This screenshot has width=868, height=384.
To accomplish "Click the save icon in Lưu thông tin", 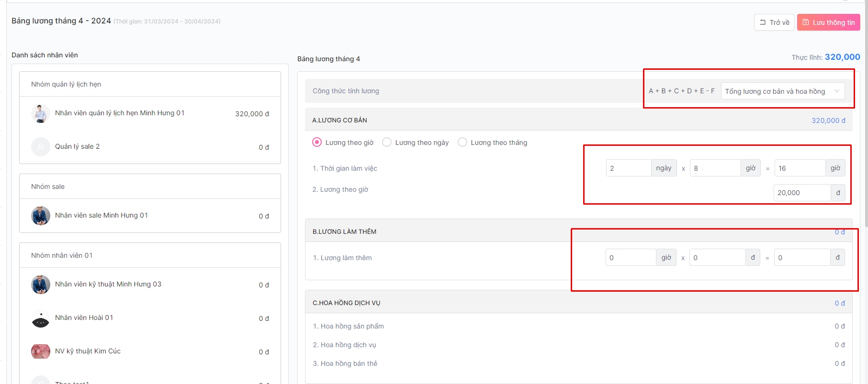I will (806, 22).
